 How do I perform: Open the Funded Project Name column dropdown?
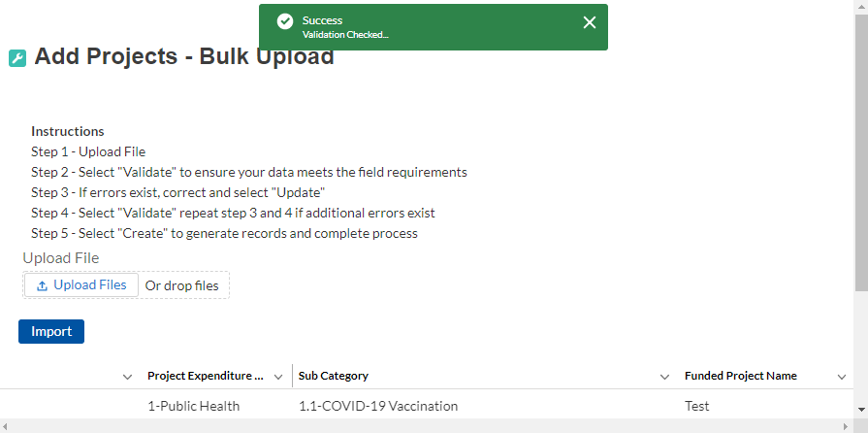click(842, 377)
